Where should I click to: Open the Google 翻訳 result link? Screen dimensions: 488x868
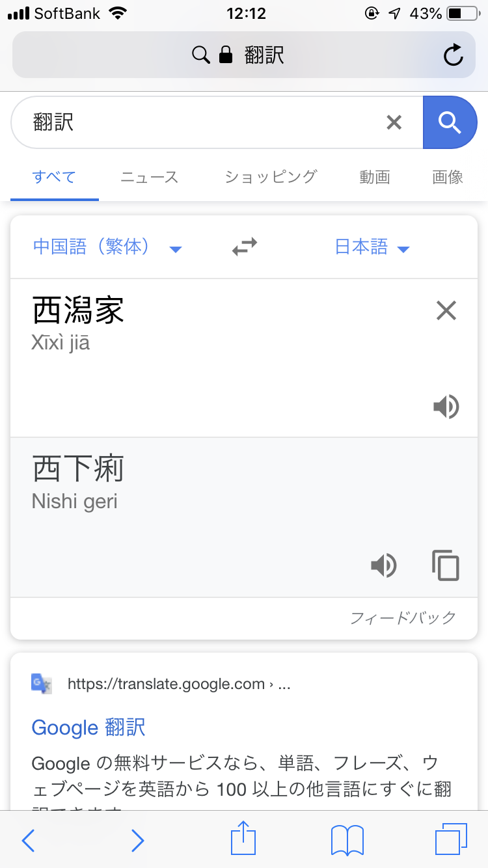point(88,727)
